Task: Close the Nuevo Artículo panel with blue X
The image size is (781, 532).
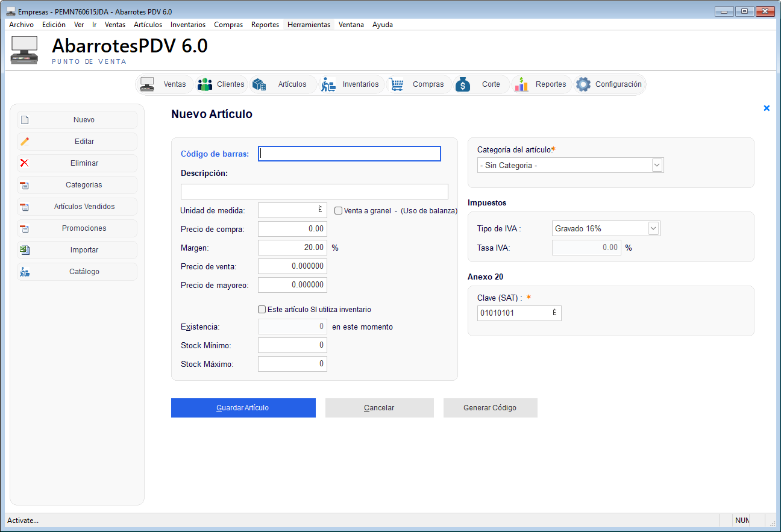Action: pyautogui.click(x=767, y=108)
